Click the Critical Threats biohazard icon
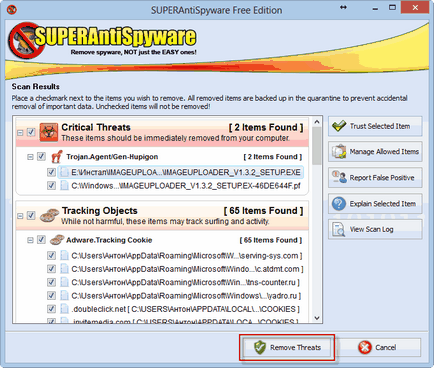Image resolution: width=434 pixels, height=368 pixels. [x=49, y=132]
